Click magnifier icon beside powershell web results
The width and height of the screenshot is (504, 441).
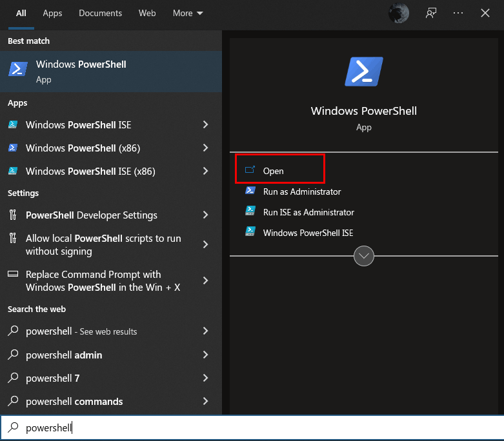(x=13, y=331)
